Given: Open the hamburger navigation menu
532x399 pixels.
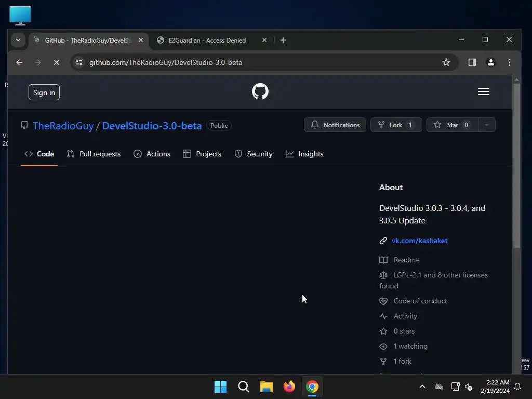Looking at the screenshot, I should [x=484, y=91].
